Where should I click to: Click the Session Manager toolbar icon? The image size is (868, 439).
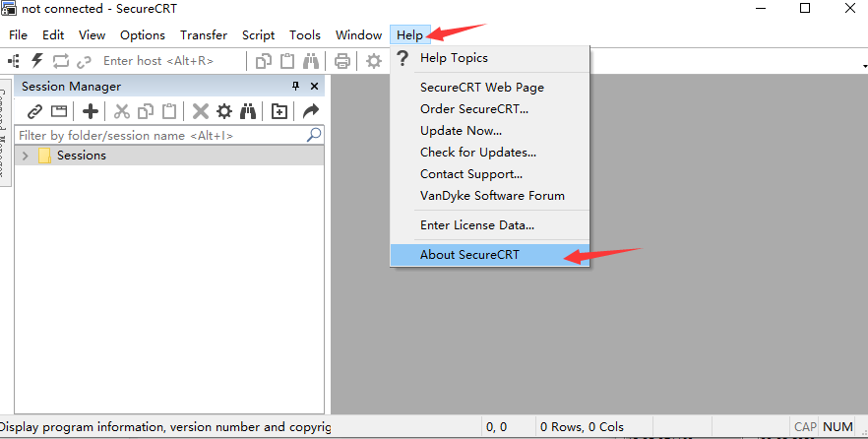[x=14, y=61]
